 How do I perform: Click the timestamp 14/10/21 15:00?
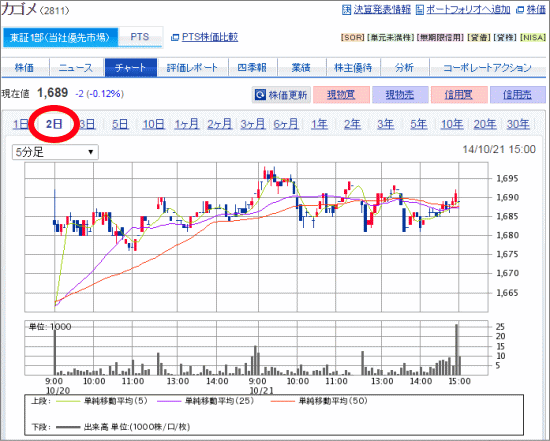[x=499, y=149]
